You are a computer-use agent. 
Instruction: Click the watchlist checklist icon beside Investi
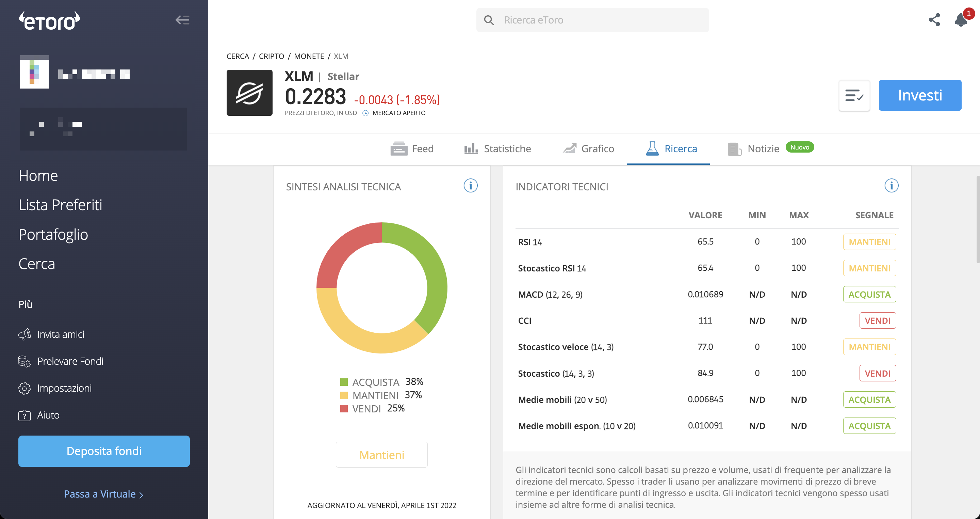(854, 95)
